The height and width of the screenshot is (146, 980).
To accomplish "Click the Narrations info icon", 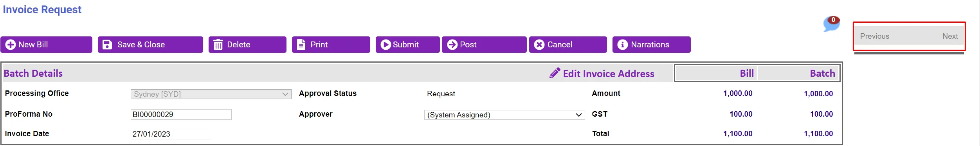I will click(623, 45).
